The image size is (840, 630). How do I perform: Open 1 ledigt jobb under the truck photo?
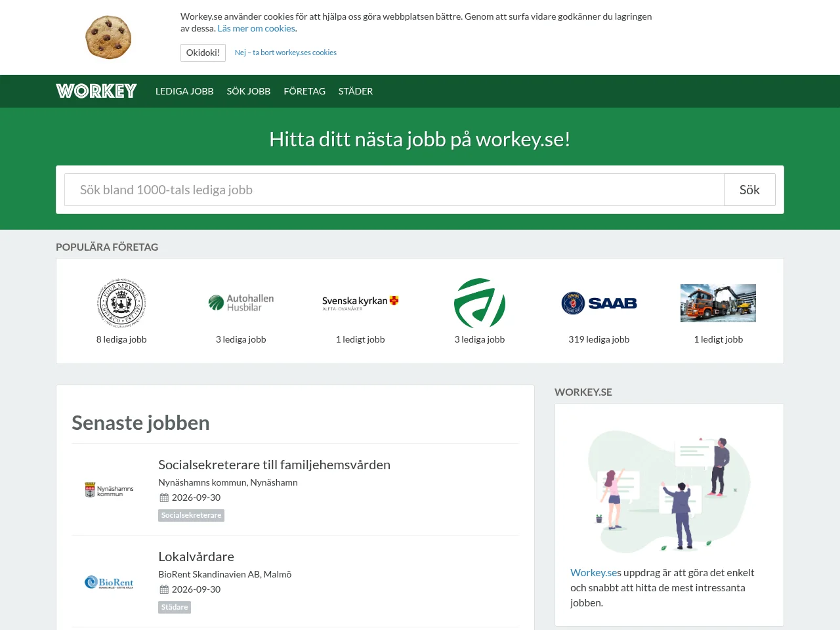(x=719, y=339)
